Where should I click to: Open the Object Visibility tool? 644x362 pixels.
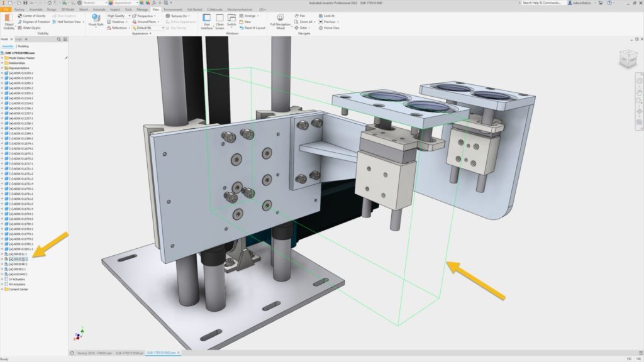pos(9,21)
